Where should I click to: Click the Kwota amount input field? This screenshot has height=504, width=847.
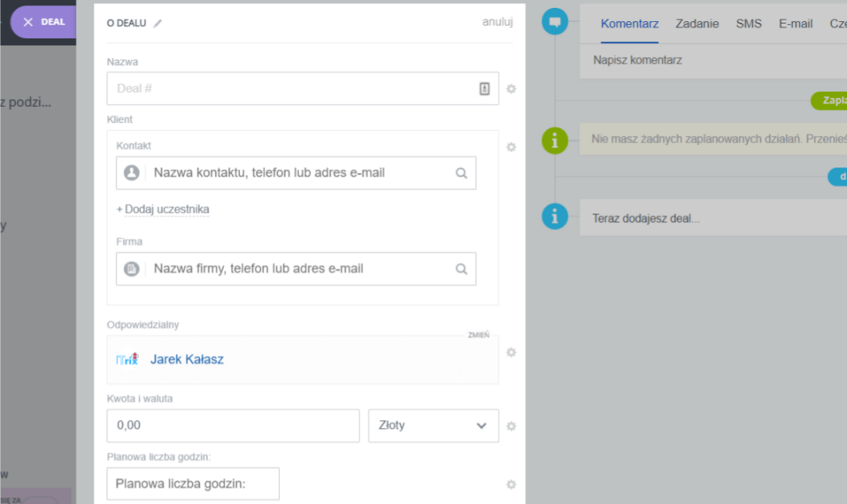click(232, 426)
